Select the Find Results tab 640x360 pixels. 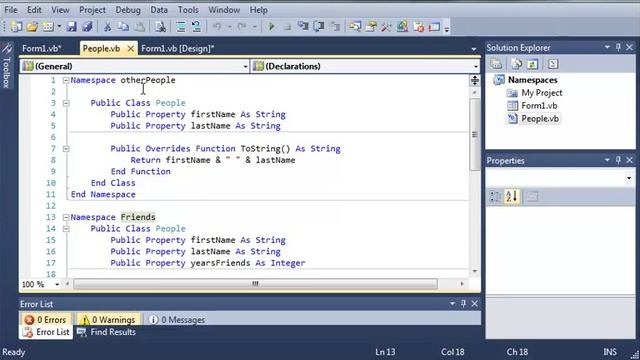(107, 332)
